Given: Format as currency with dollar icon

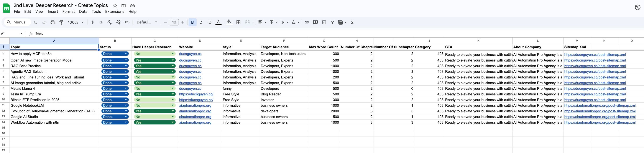Looking at the screenshot, I should pos(92,22).
